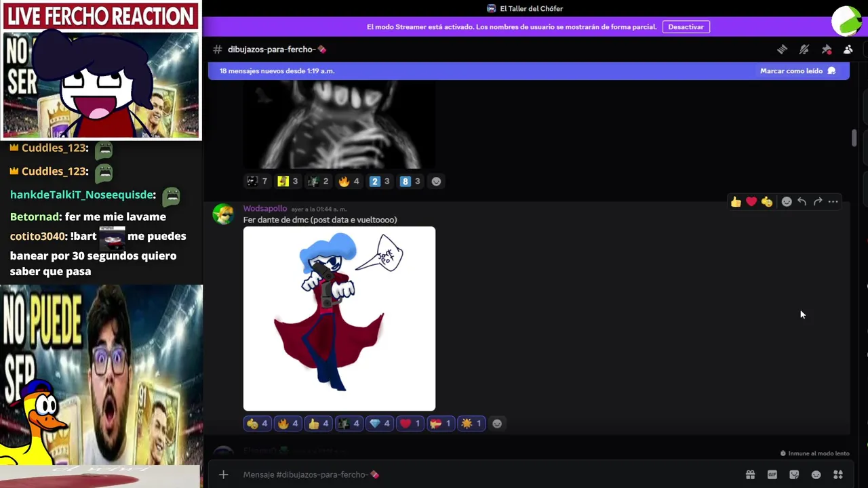868x488 pixels.
Task: Click Betornad username in stream chat
Action: point(35,217)
